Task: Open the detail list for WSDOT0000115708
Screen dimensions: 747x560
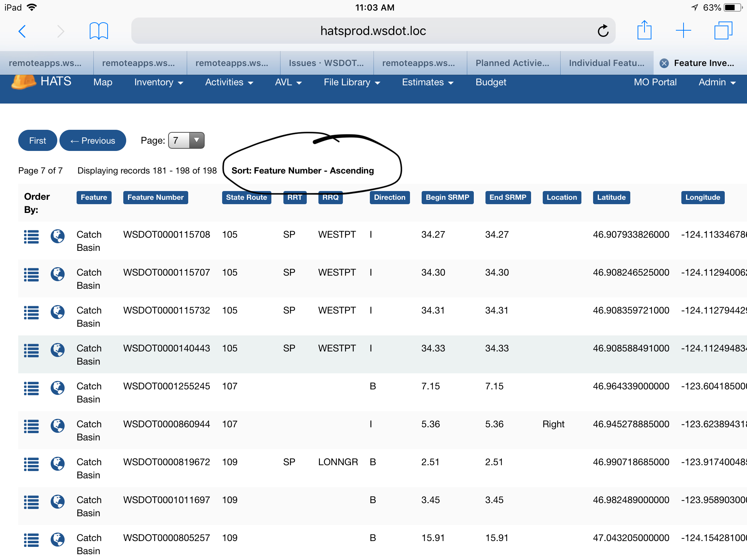Action: (31, 237)
